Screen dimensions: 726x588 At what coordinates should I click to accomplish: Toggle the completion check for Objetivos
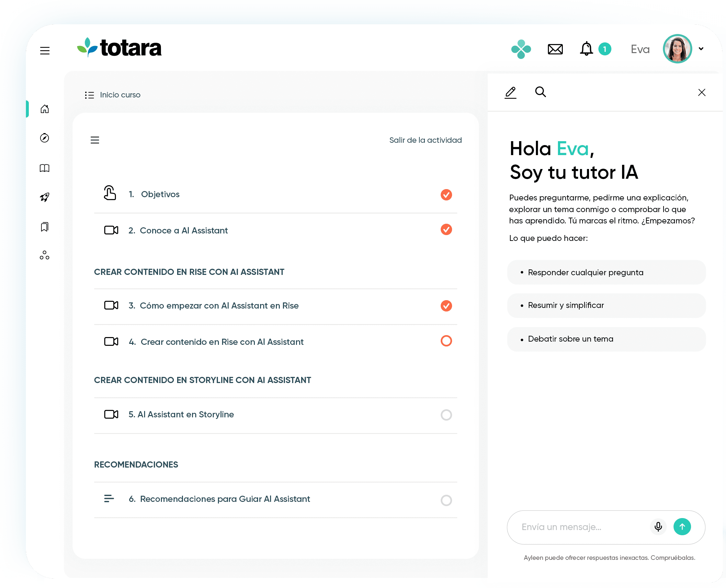(446, 195)
